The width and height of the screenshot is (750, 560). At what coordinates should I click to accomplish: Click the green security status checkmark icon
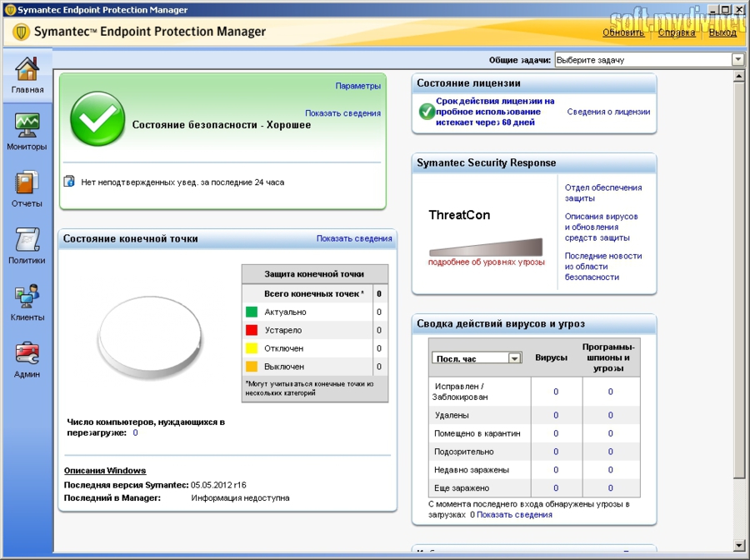click(97, 118)
